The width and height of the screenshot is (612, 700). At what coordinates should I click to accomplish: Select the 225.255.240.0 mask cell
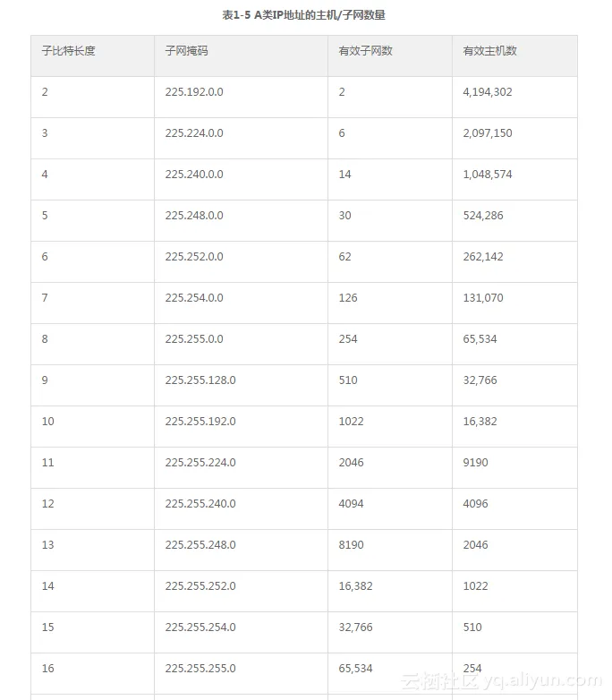pos(200,504)
